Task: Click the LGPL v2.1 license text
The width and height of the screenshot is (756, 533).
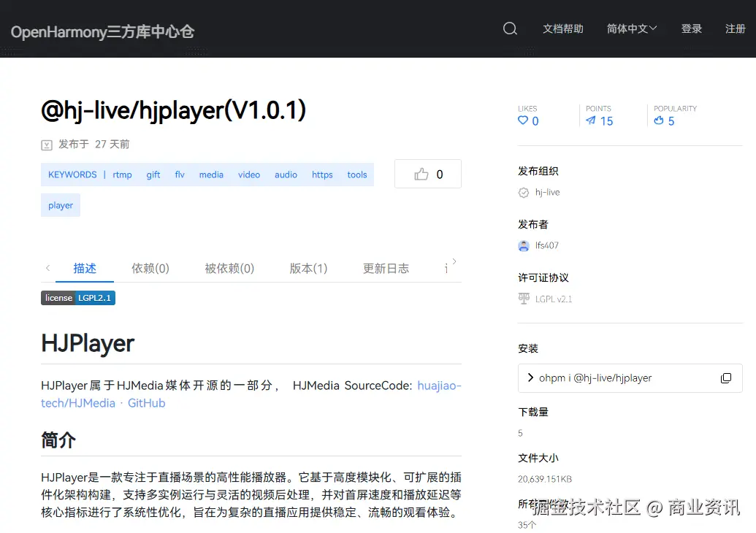Action: 554,299
